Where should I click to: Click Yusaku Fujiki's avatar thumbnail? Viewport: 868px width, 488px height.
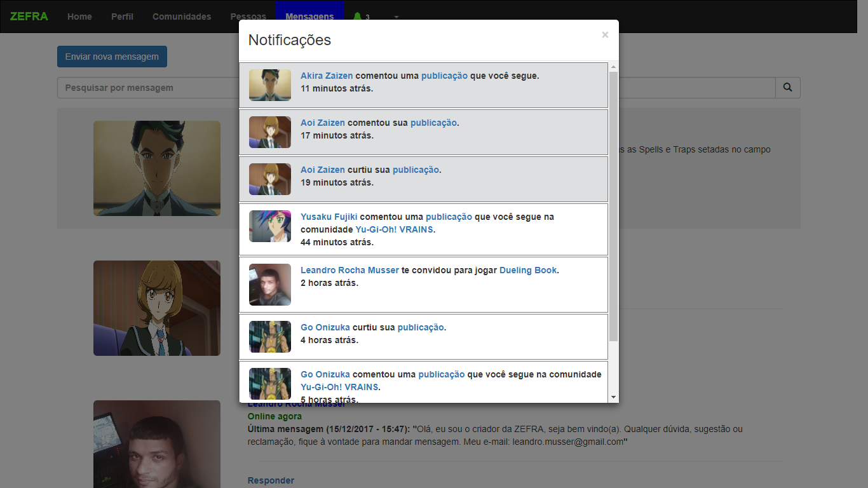click(269, 226)
